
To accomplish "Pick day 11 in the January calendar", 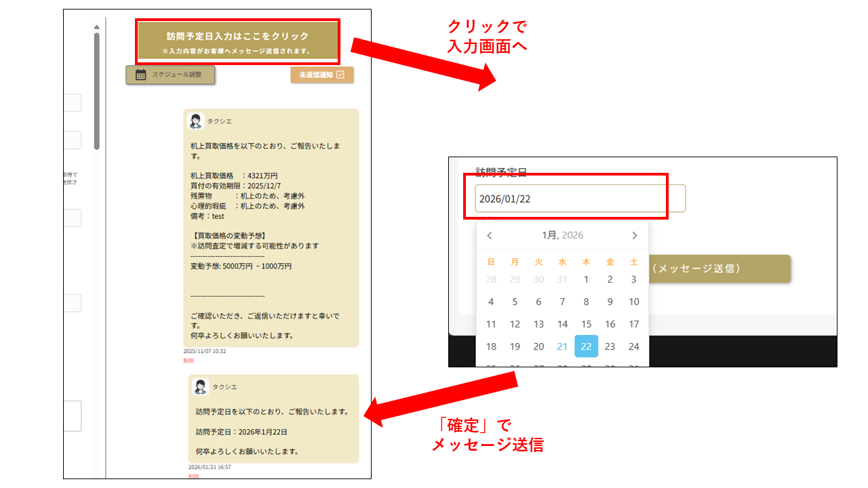I will (x=491, y=324).
